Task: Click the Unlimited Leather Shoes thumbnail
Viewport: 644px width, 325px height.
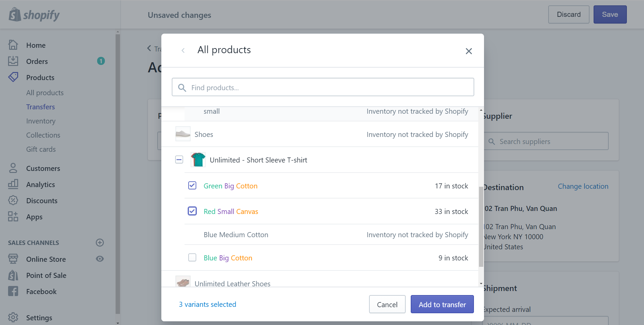Action: click(183, 282)
